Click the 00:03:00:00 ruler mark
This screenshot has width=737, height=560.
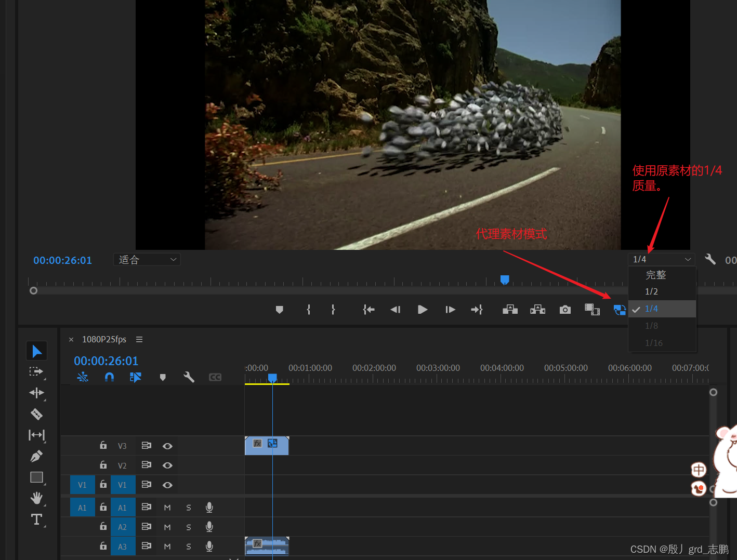coord(438,368)
